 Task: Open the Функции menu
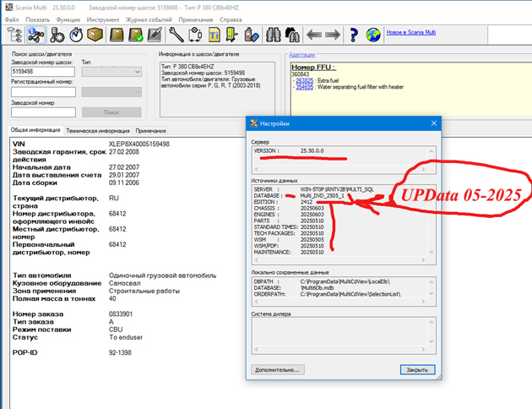68,19
